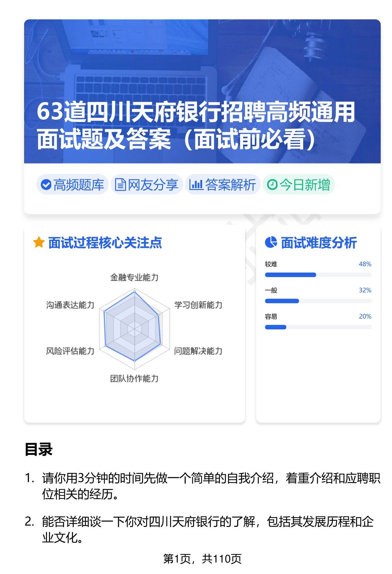The image size is (392, 574).
Task: Click the 较难 48% progress bar
Action: click(x=318, y=275)
